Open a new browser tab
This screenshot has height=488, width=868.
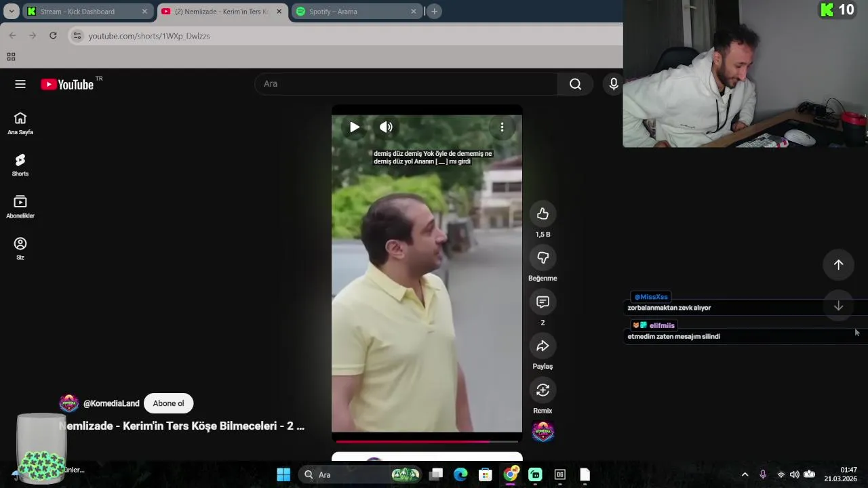(x=434, y=12)
